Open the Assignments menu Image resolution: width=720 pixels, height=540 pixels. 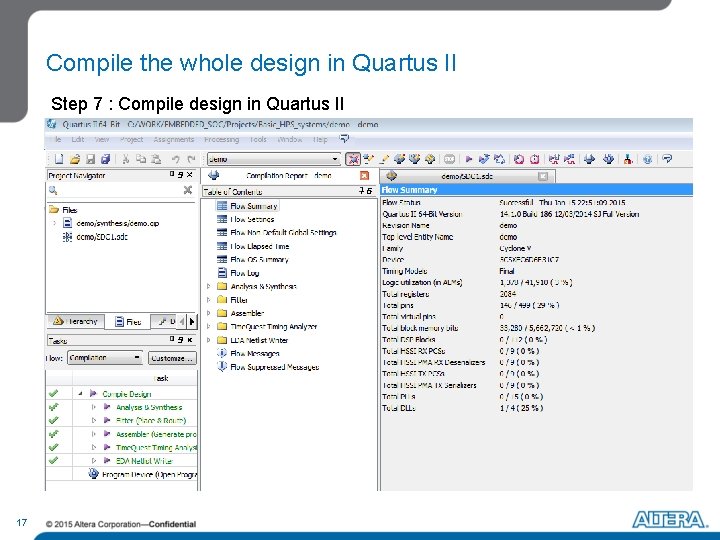(174, 139)
